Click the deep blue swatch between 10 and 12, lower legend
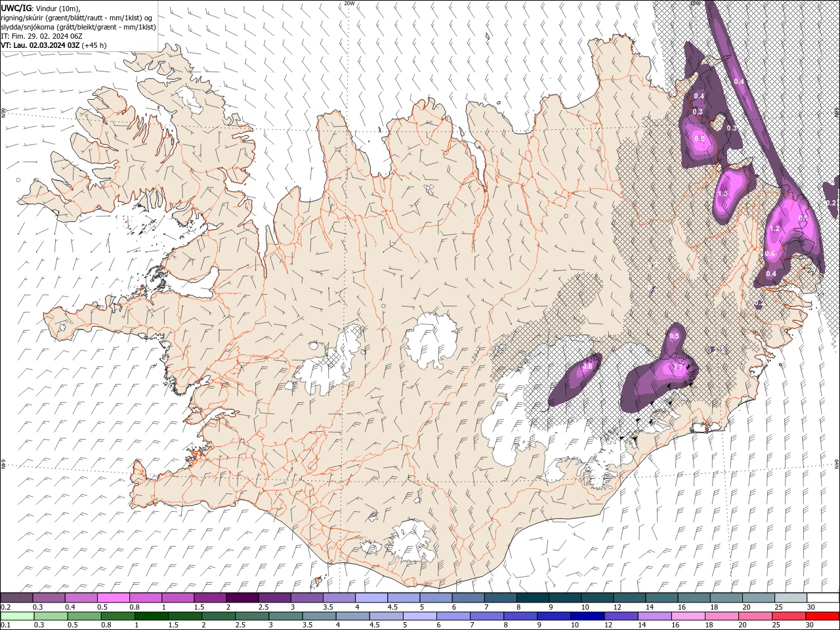840x630 pixels. click(587, 616)
